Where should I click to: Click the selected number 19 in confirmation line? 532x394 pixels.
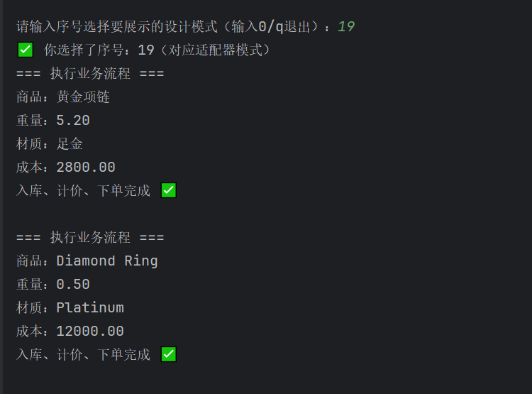146,50
